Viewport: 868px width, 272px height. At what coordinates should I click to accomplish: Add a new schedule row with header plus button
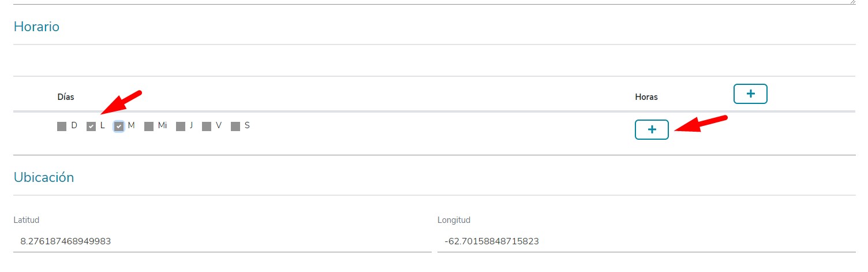750,94
